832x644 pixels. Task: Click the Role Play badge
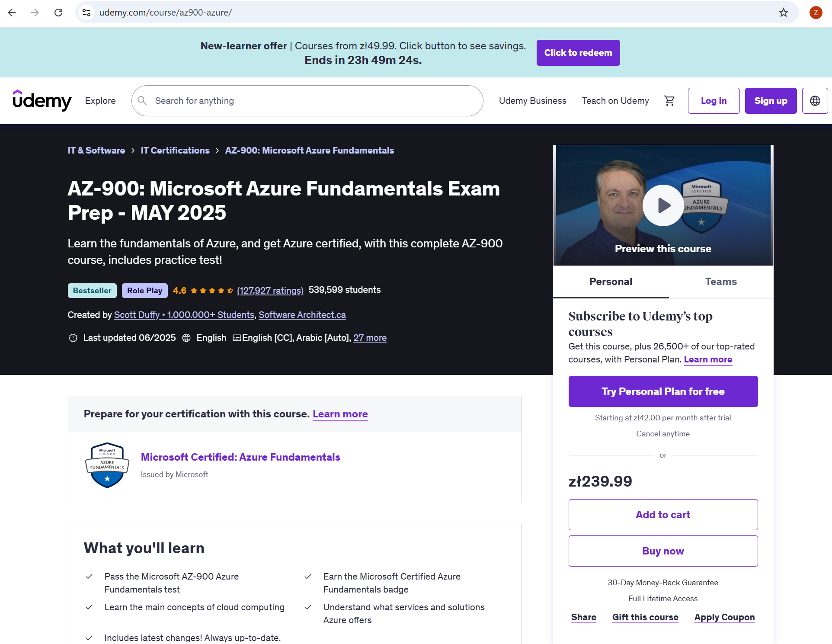click(144, 291)
